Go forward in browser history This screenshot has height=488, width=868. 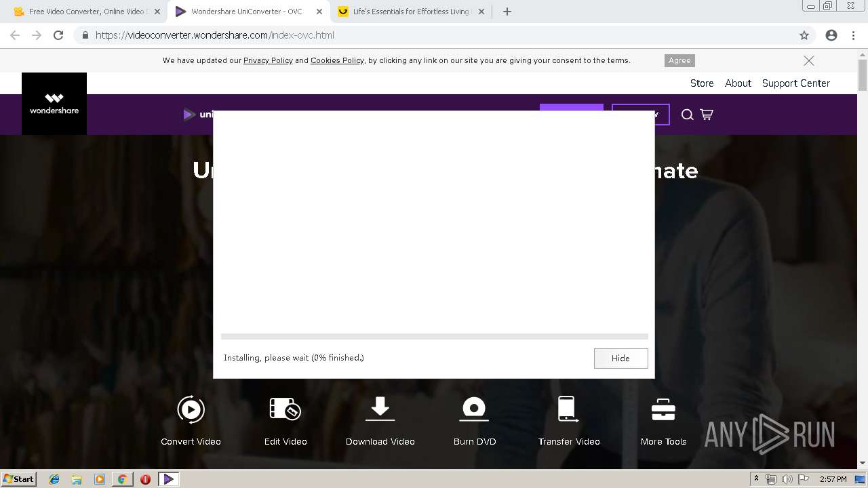click(x=37, y=35)
